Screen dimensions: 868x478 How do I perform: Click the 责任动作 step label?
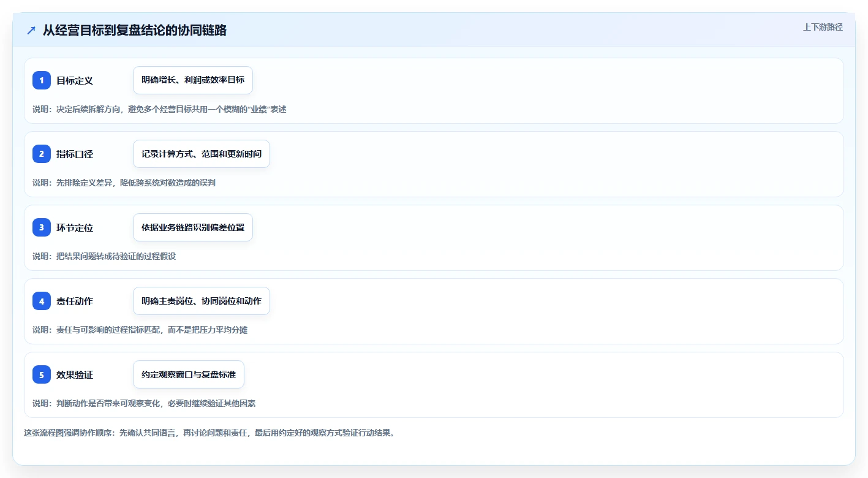[75, 301]
